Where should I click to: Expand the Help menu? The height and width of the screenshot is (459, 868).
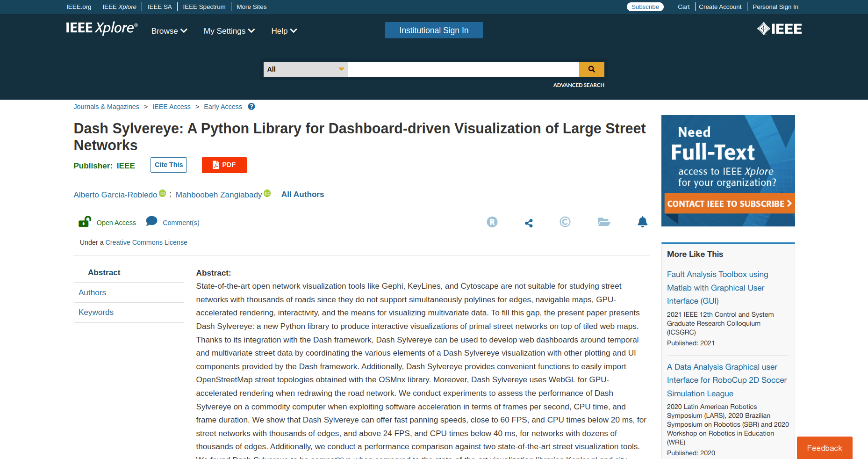click(284, 31)
